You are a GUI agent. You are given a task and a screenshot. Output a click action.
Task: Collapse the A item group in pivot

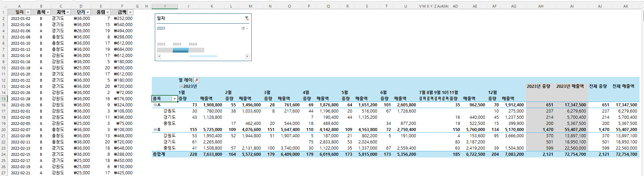click(x=155, y=105)
